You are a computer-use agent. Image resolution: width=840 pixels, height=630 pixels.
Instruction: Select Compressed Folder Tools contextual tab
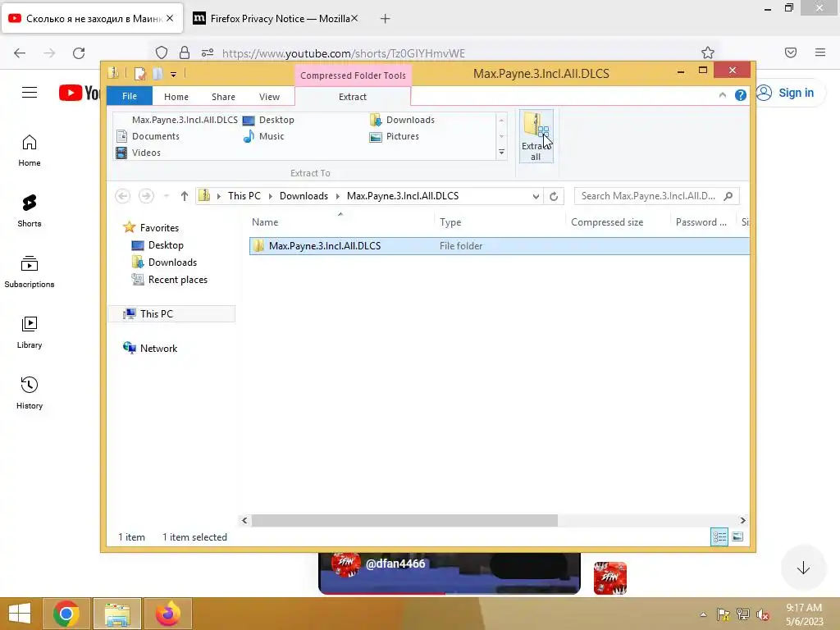[x=353, y=75]
